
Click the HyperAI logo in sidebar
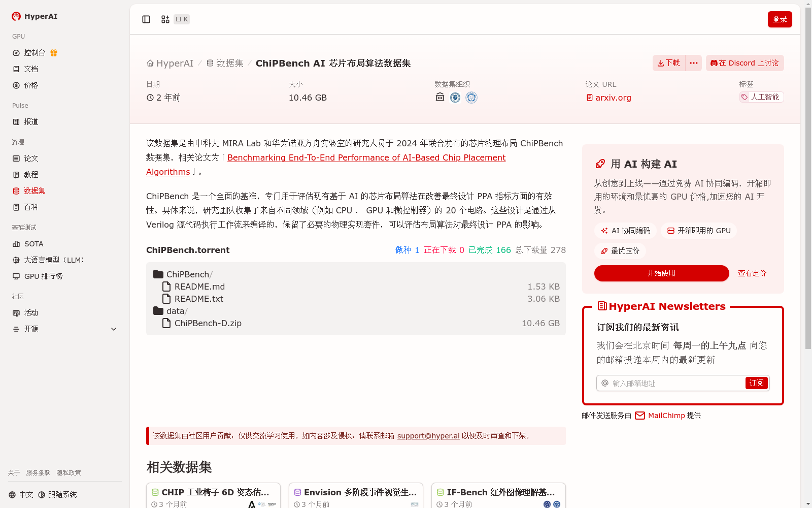35,16
